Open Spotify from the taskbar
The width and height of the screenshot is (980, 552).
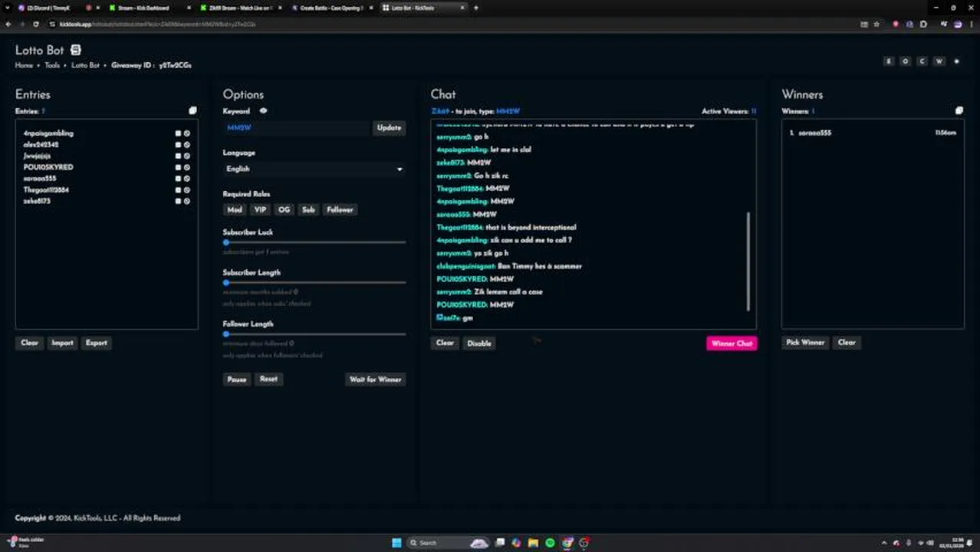pos(550,543)
